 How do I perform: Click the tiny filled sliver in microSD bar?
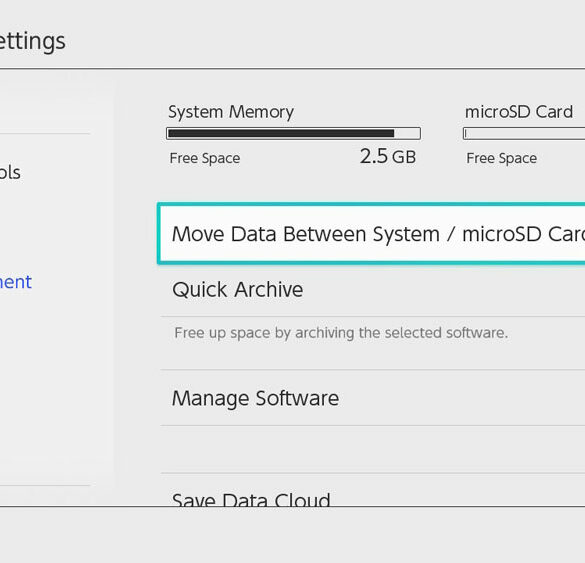(x=466, y=134)
